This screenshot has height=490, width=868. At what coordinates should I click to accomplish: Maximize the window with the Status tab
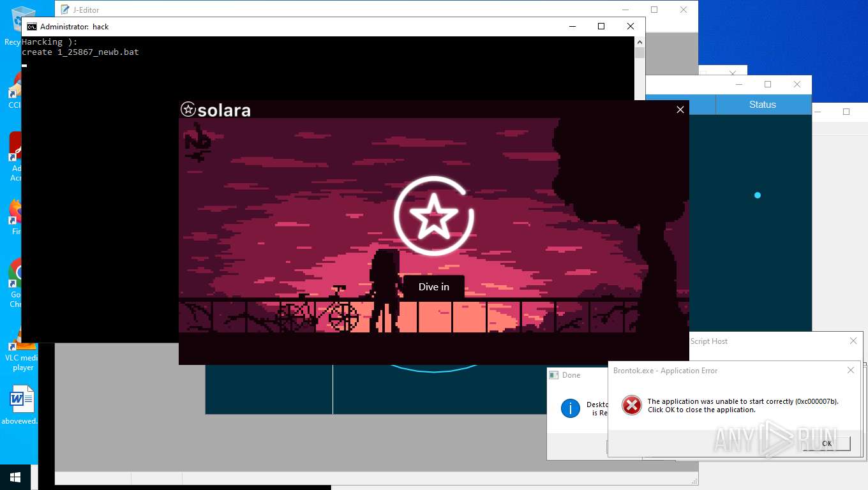tap(768, 84)
